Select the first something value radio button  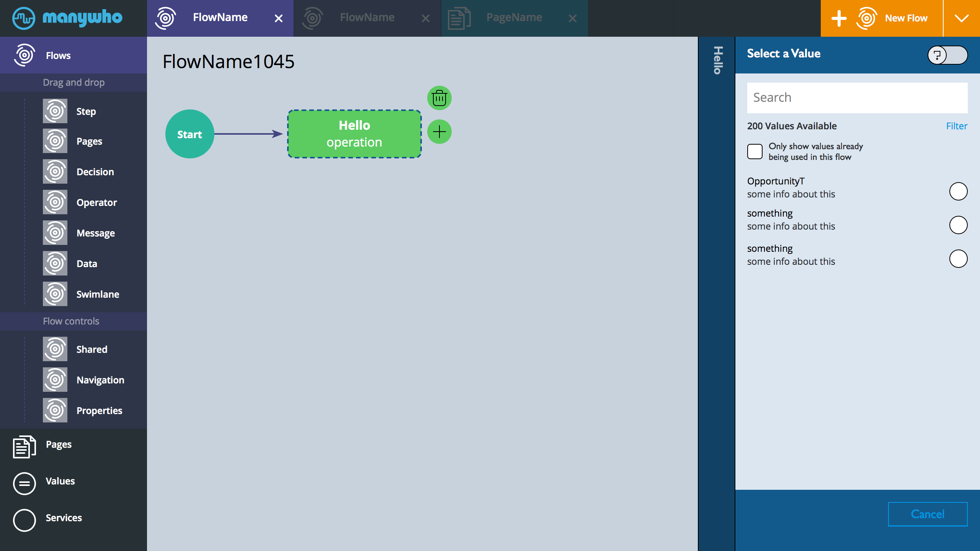(959, 225)
